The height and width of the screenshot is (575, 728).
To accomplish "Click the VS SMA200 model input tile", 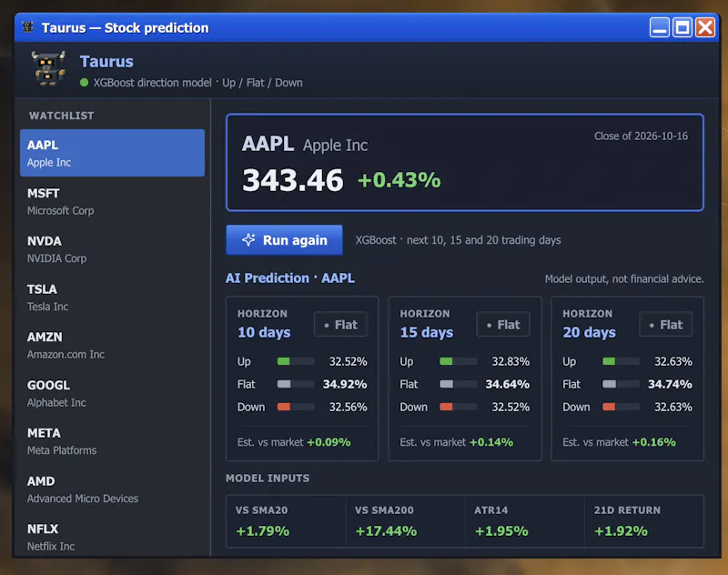I will [405, 521].
